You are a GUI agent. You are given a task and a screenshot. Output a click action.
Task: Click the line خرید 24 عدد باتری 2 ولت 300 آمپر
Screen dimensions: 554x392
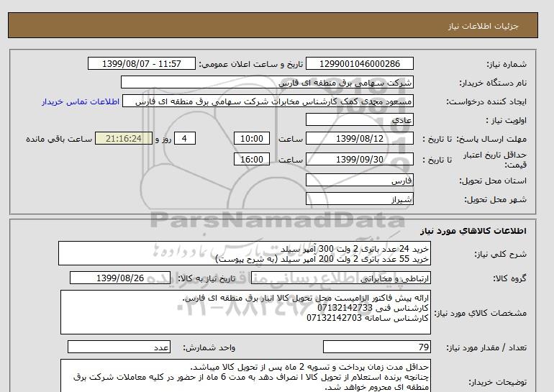click(x=355, y=250)
